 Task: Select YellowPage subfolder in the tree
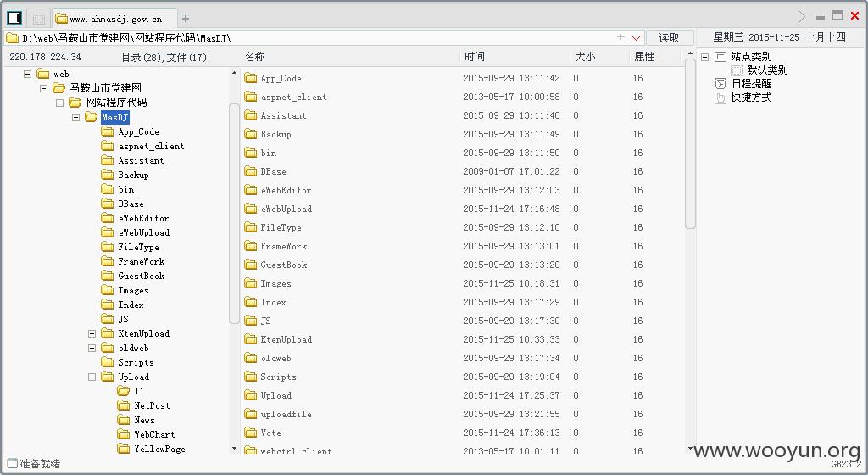pos(159,449)
